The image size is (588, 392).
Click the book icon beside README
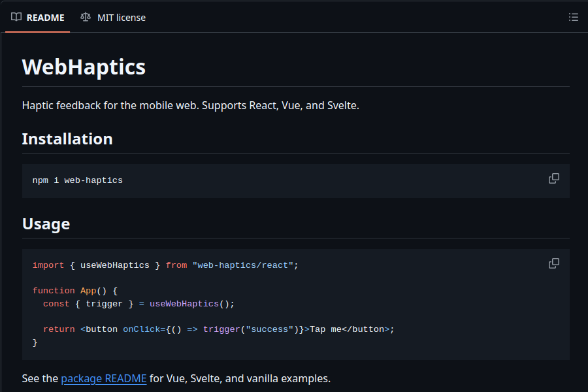tap(16, 17)
